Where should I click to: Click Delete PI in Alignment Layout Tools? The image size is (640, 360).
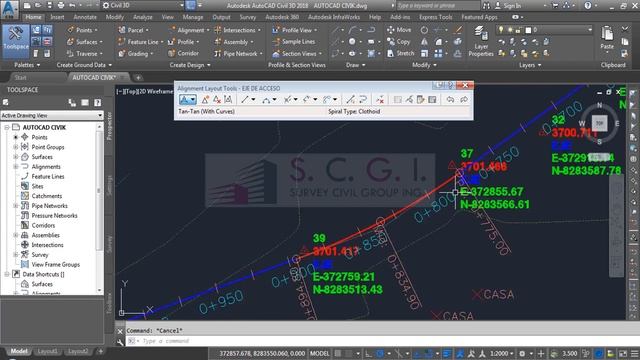coord(217,100)
